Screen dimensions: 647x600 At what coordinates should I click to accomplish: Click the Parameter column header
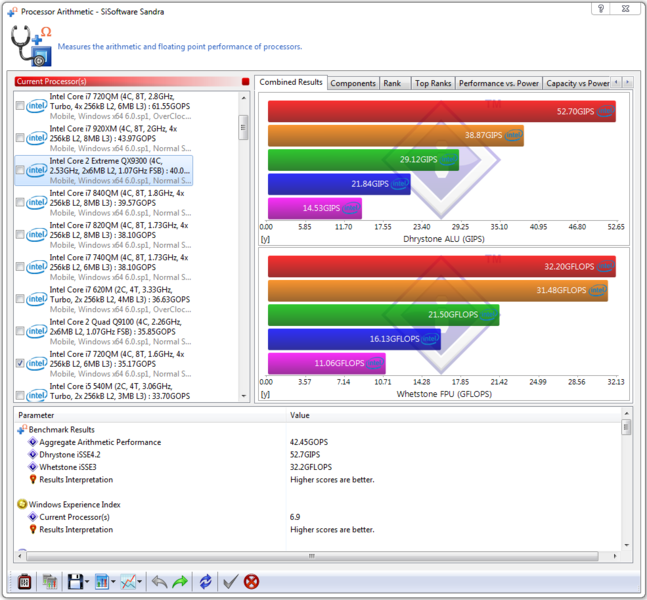[150, 415]
